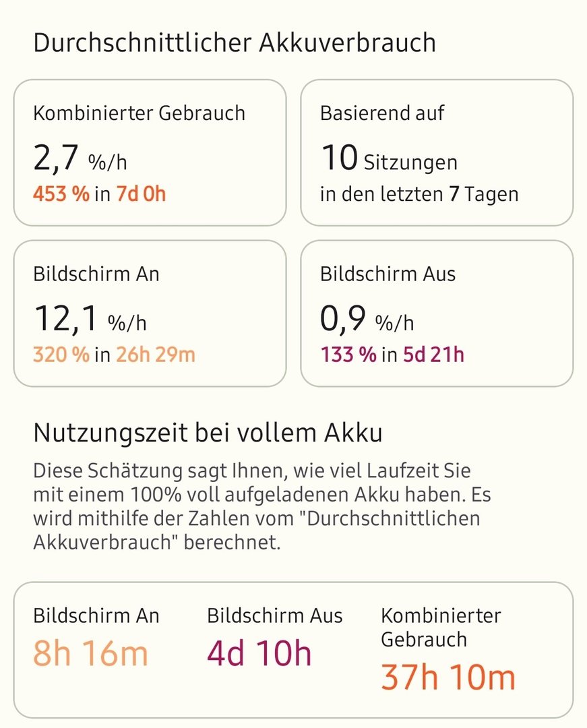Viewport: 587px width, 728px height.
Task: Select the orange 453 % value
Action: click(61, 194)
